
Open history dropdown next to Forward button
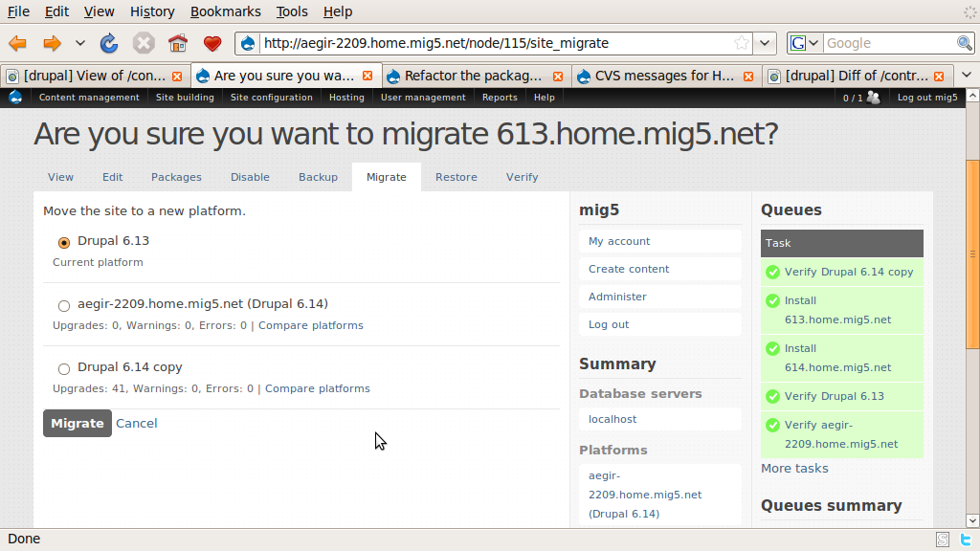pos(80,43)
